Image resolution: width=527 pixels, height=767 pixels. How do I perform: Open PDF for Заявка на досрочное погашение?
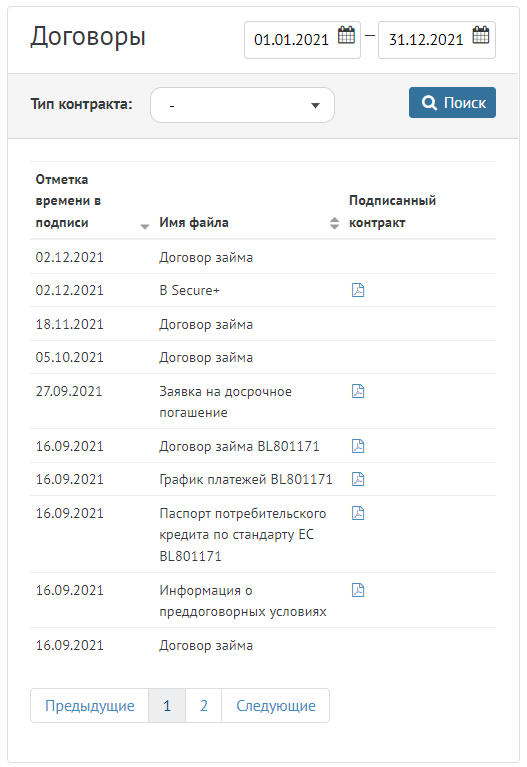(x=358, y=391)
